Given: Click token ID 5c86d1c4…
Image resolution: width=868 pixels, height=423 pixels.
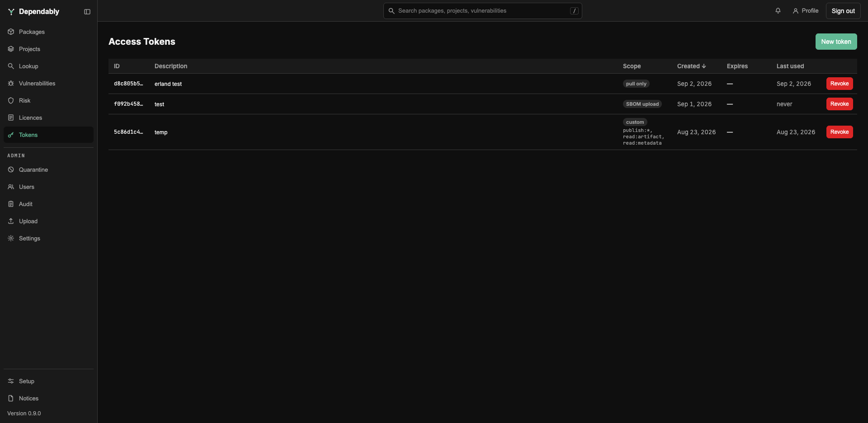Looking at the screenshot, I should [128, 132].
